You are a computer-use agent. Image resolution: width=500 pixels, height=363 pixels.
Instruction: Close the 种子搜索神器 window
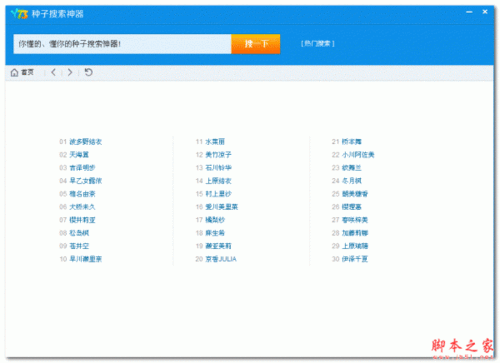(485, 12)
